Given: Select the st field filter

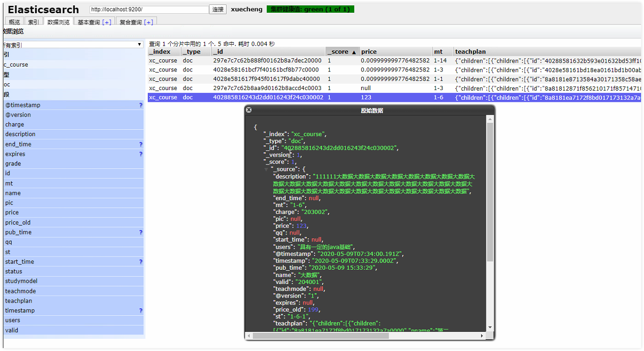Looking at the screenshot, I should pyautogui.click(x=73, y=252).
